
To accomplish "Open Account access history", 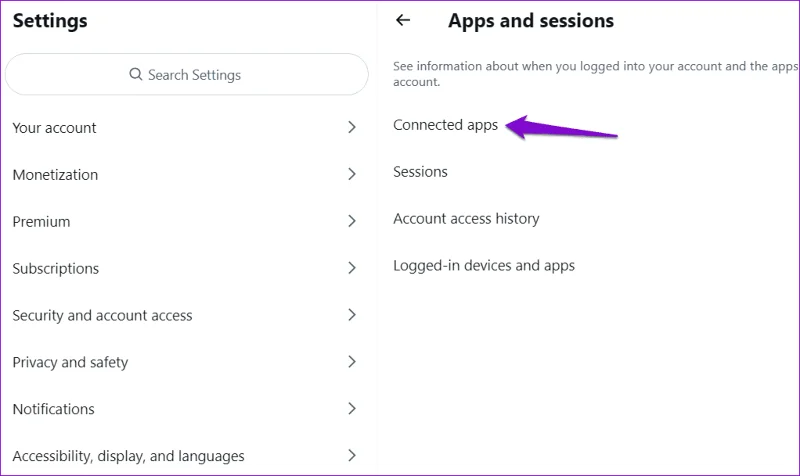I will point(466,219).
